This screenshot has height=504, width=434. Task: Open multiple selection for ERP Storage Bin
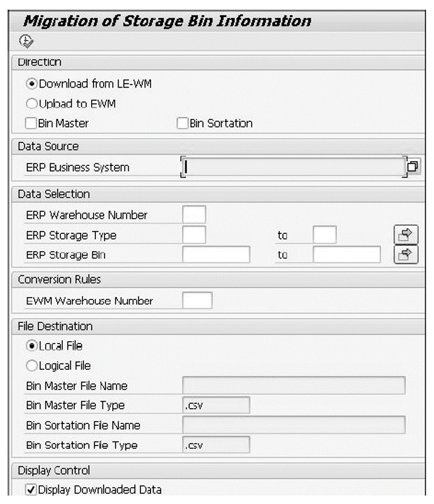click(406, 255)
